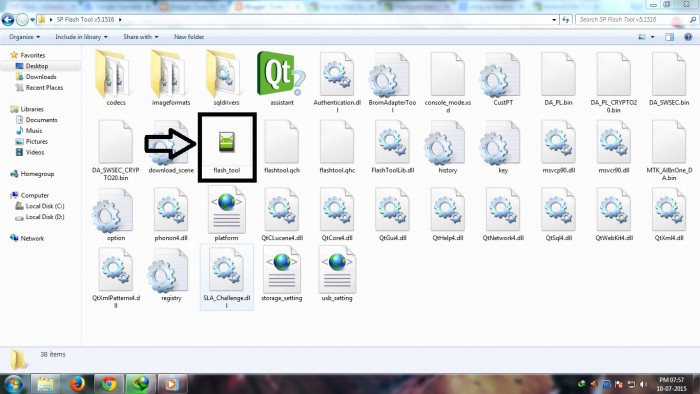Select the DA_PL.bin file
This screenshot has width=700, height=394.
558,79
